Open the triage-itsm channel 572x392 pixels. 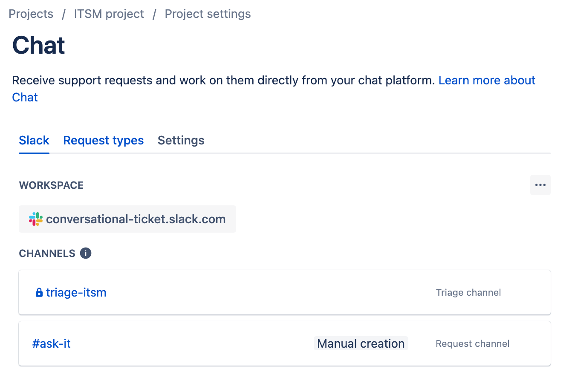76,292
